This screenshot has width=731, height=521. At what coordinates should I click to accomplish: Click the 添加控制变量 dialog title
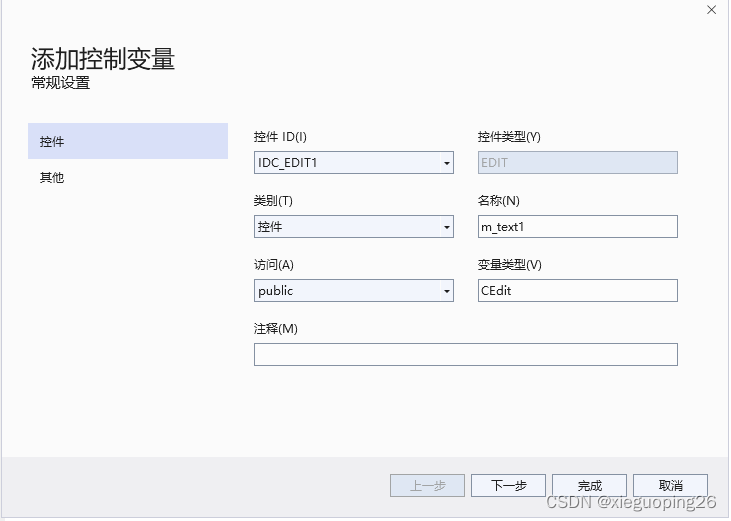click(103, 59)
